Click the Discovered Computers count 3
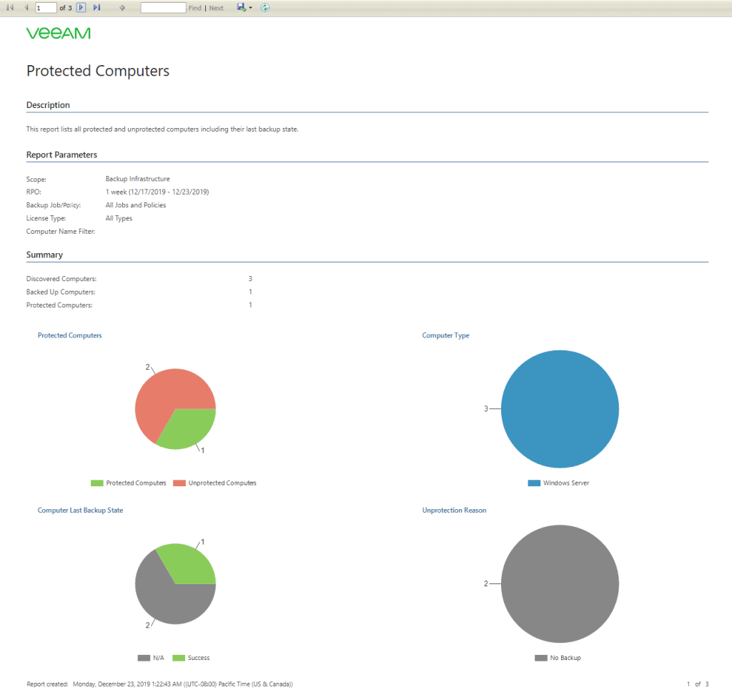 pyautogui.click(x=250, y=279)
